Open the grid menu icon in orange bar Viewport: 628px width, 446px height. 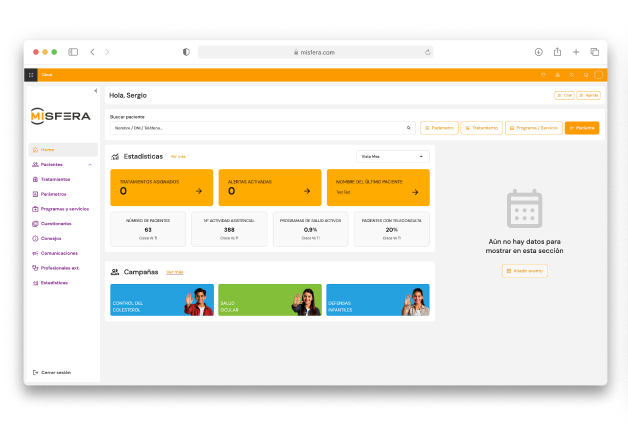[x=31, y=75]
